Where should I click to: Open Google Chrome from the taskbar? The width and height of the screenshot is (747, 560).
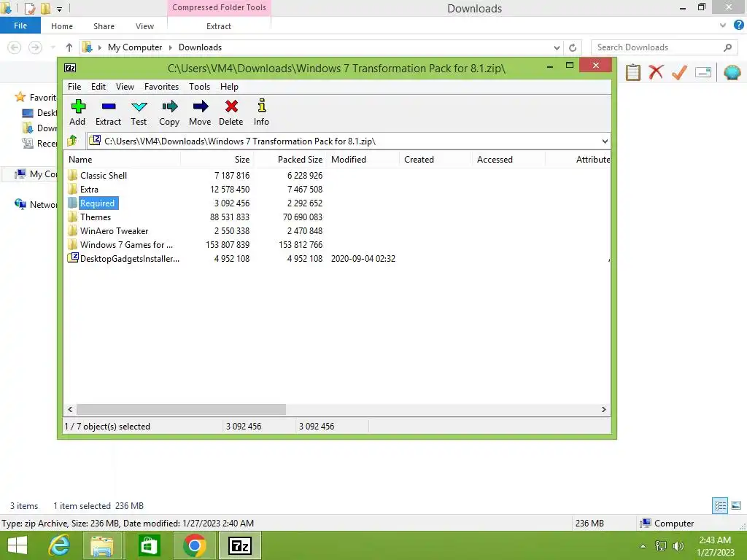coord(194,545)
